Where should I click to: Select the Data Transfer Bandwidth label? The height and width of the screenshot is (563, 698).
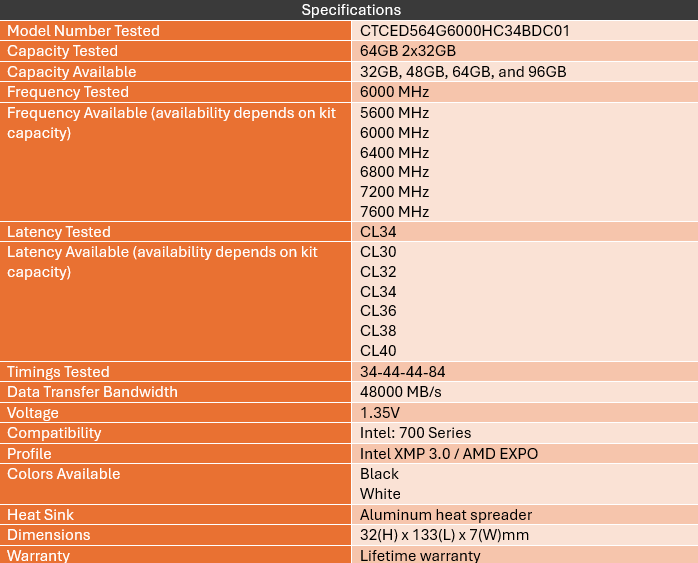(x=92, y=392)
